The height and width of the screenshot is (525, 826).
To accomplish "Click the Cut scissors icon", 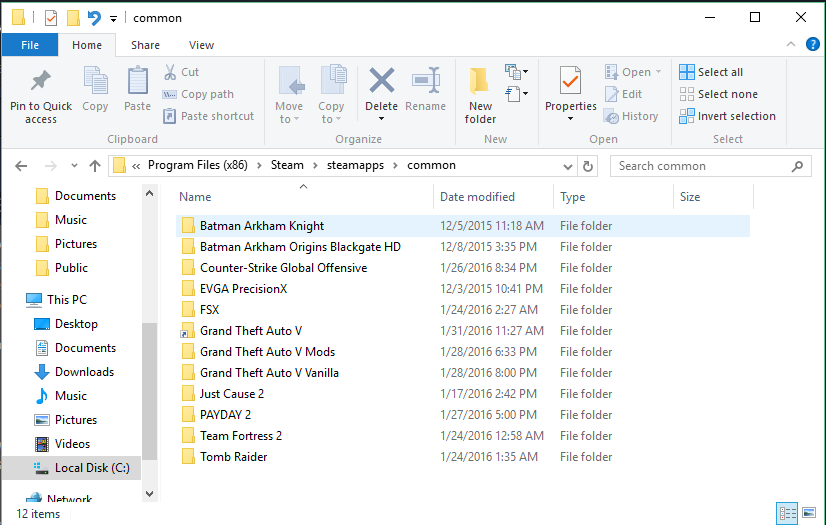I will tap(170, 72).
